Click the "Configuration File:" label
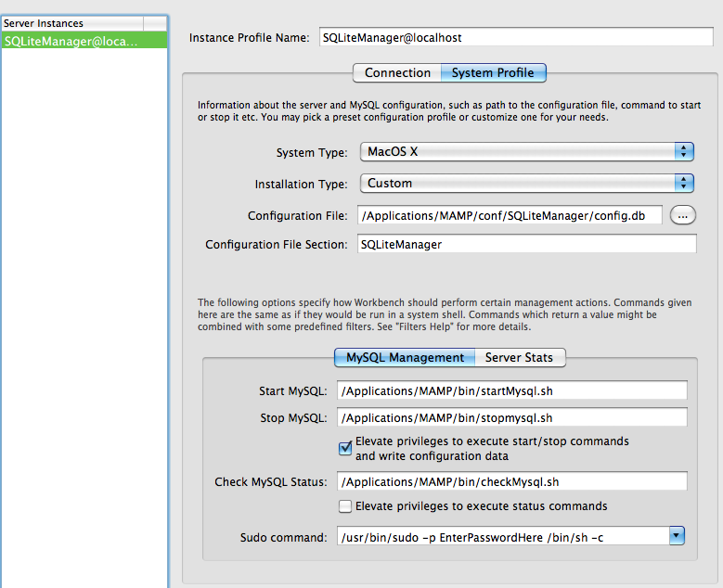 click(x=297, y=216)
